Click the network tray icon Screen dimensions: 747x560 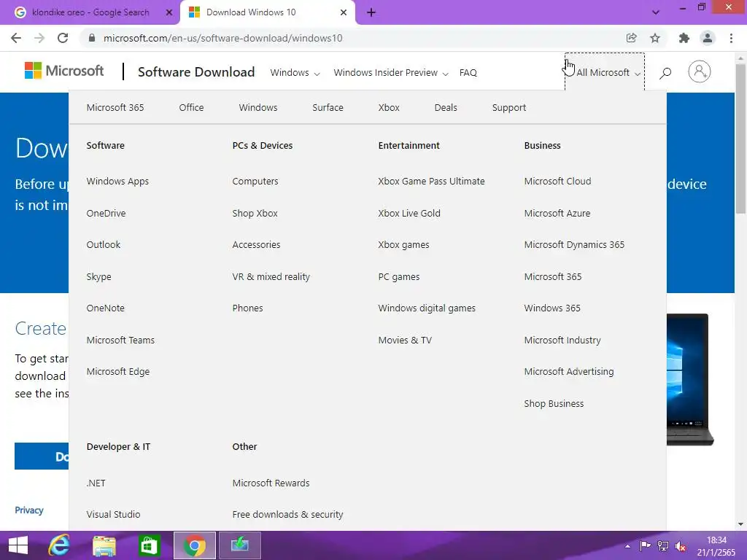[662, 545]
